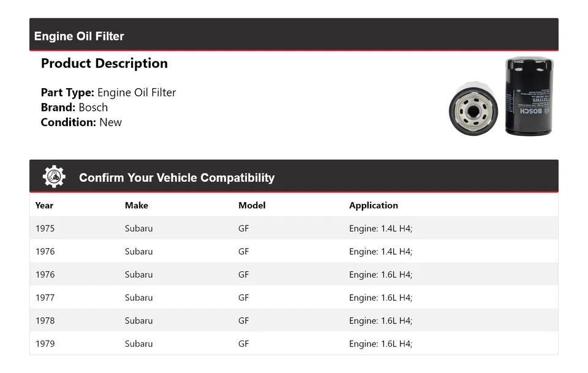The width and height of the screenshot is (588, 373).
Task: Select the 1979 Subaru GF row
Action: coord(293,344)
